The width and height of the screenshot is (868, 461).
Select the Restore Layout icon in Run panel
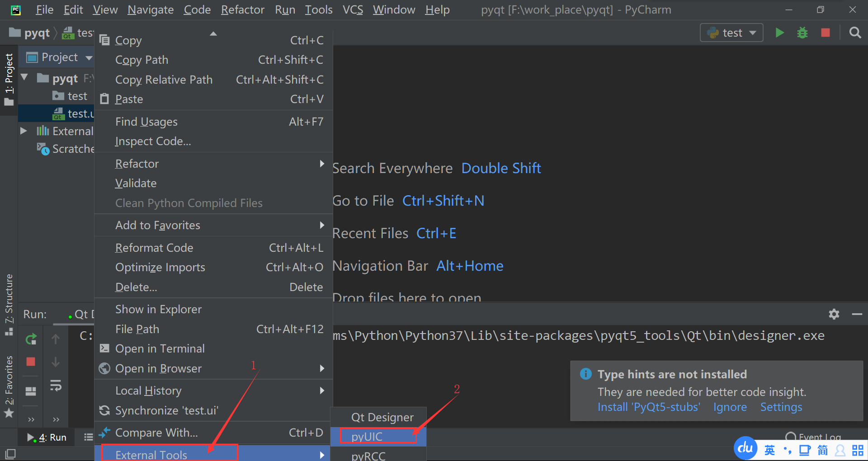tap(30, 391)
